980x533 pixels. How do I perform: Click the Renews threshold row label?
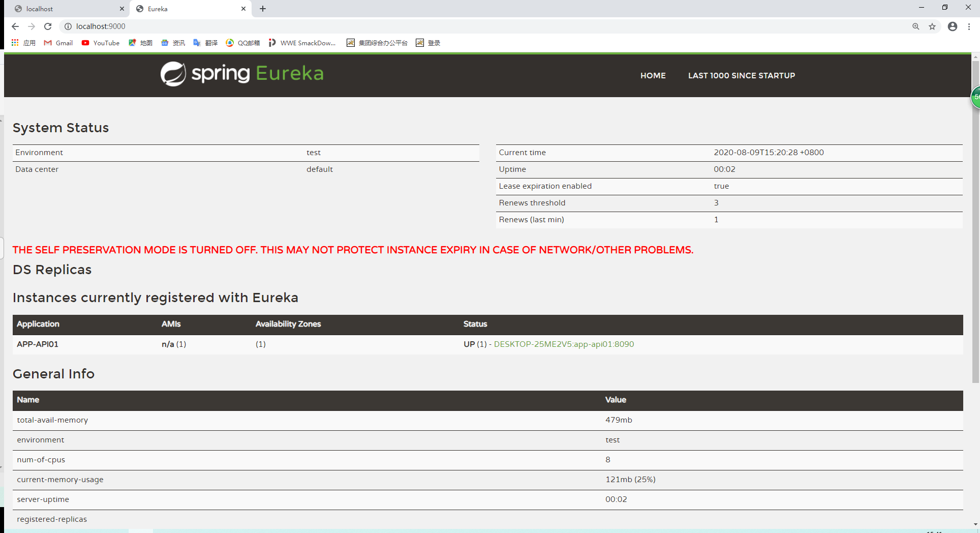(532, 203)
